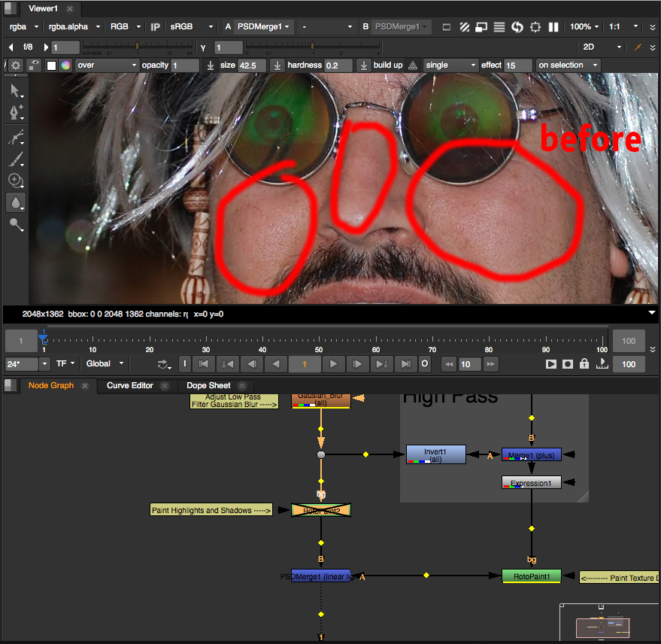Choose the Add Points pen tool
Screen dimensions: 661x644
(x=14, y=113)
